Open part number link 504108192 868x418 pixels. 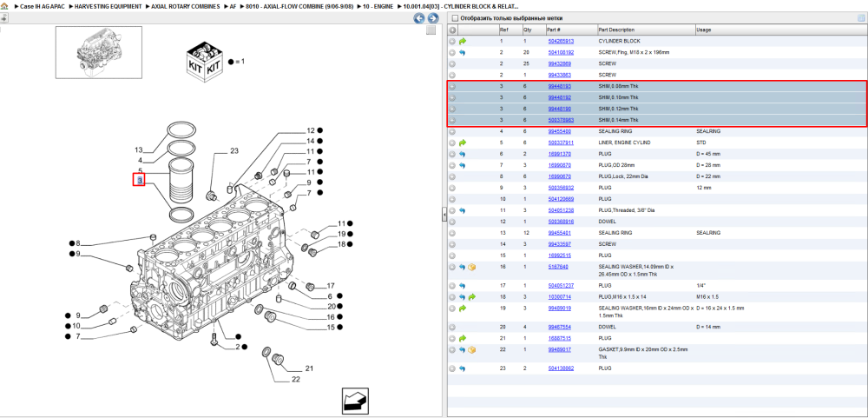561,53
